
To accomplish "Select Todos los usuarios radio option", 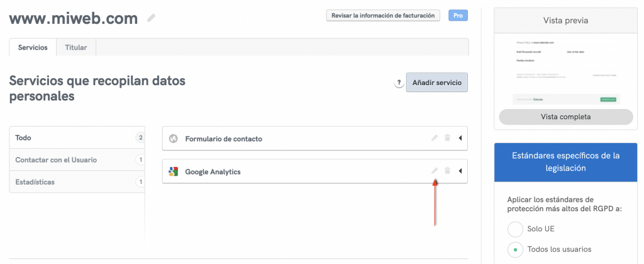I will click(515, 249).
